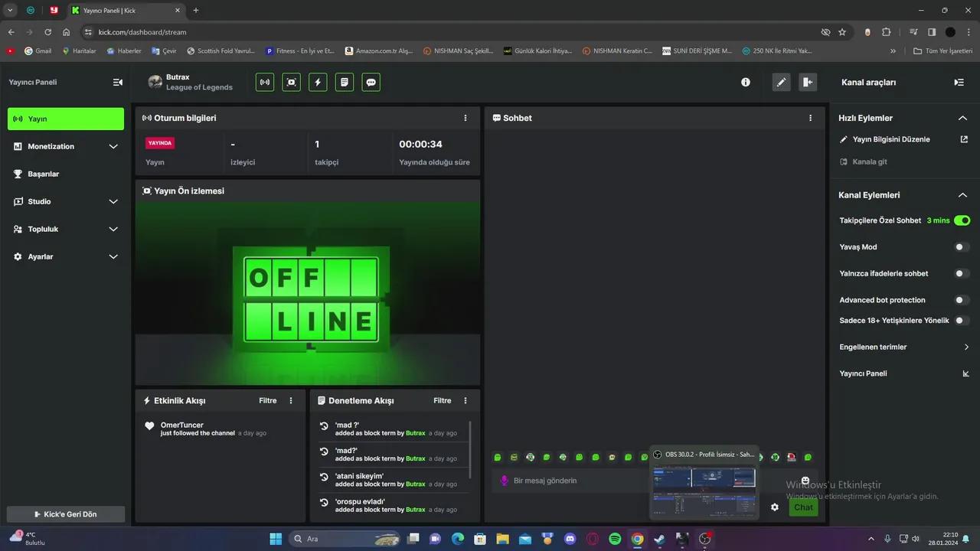
Task: Click the Kick'e Geri Dön button
Action: pyautogui.click(x=66, y=514)
